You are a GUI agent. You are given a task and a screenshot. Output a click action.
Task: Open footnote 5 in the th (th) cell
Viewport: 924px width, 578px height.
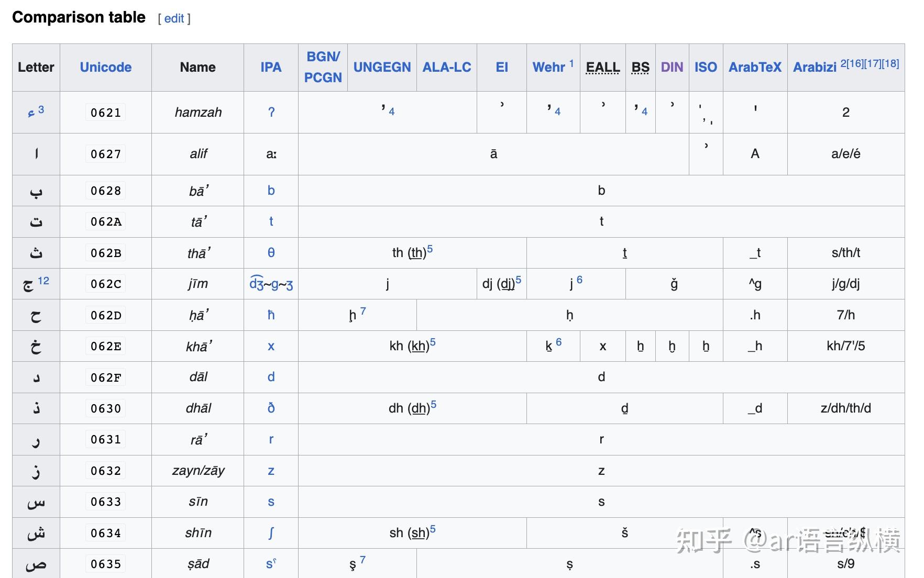[430, 249]
